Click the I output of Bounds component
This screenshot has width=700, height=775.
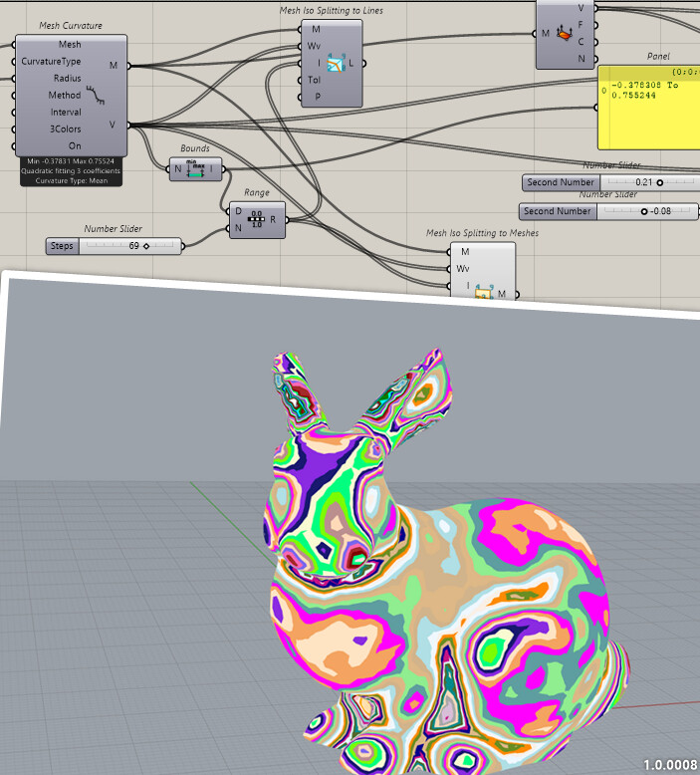211,169
